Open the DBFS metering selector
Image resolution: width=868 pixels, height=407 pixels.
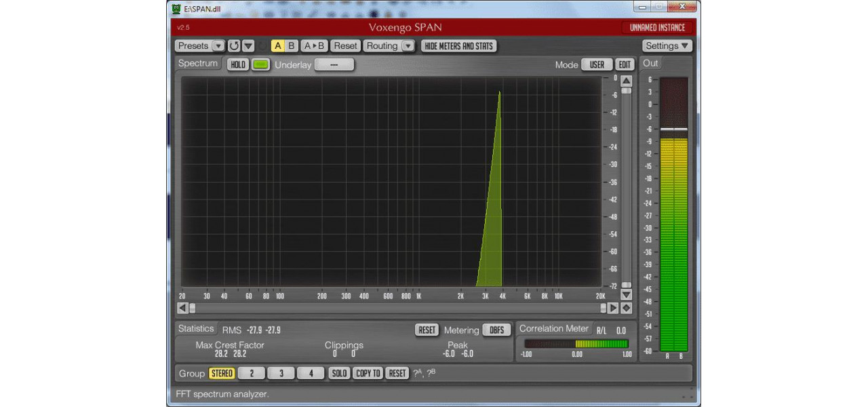497,330
